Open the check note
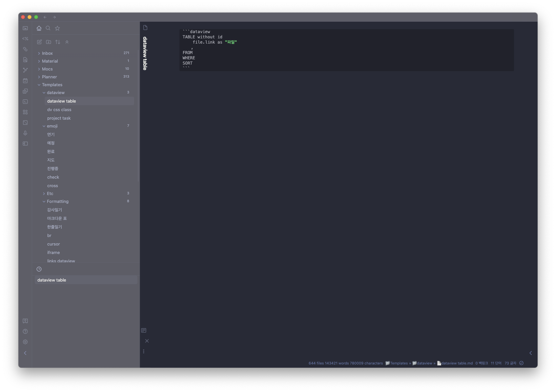This screenshot has width=556, height=392. pos(89,177)
